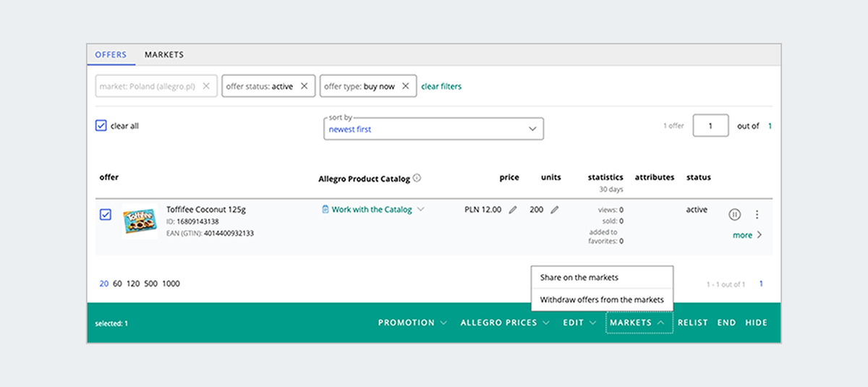868x387 pixels.
Task: Remove the offer status active filter
Action: (x=304, y=86)
